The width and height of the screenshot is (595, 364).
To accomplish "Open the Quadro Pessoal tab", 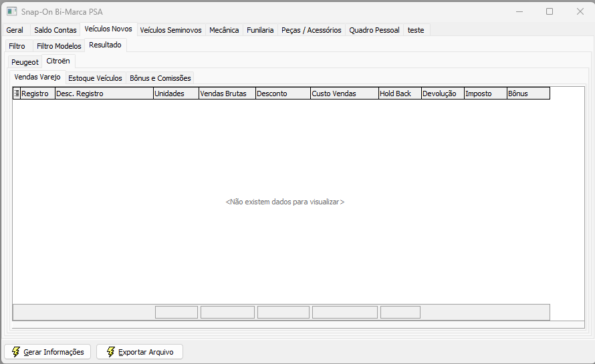I will [x=374, y=30].
